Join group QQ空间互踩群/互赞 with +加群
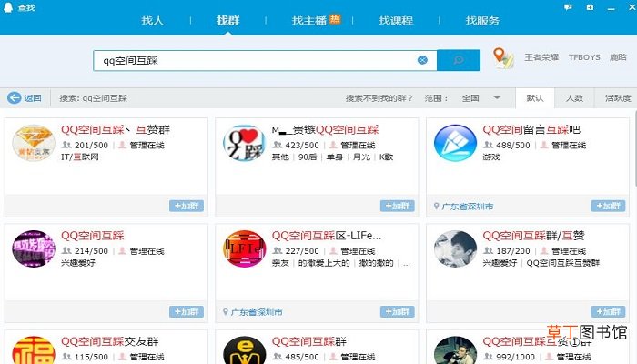This screenshot has height=364, width=637. [x=608, y=311]
